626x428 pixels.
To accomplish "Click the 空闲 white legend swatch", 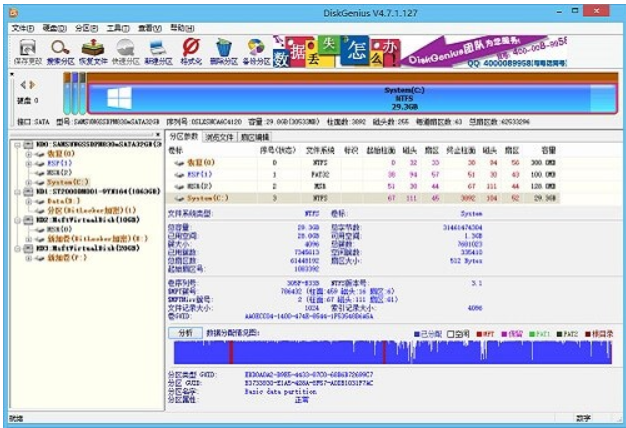I will [x=450, y=334].
